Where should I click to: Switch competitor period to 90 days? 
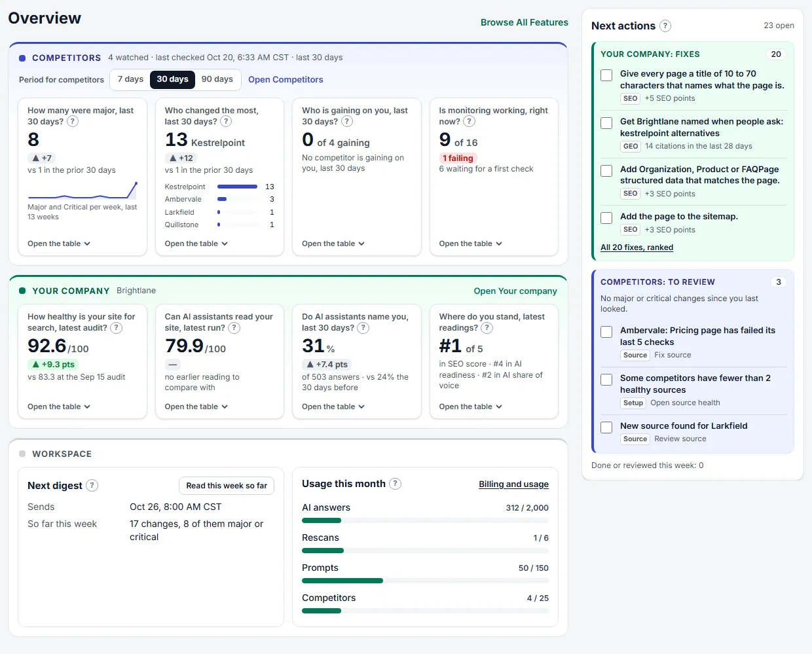[x=217, y=79]
